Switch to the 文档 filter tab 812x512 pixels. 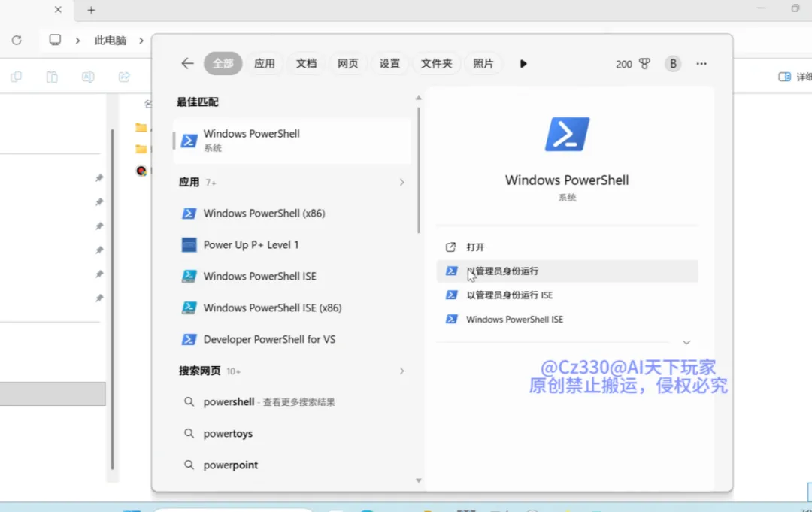point(306,64)
